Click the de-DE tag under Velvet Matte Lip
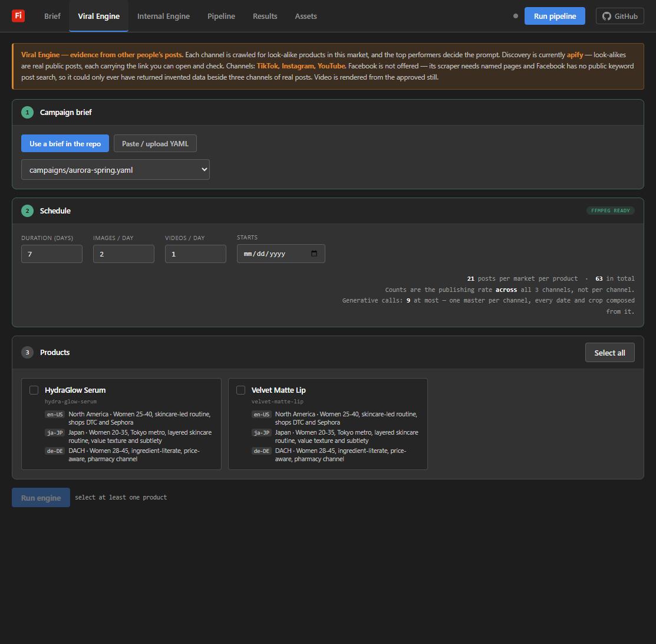656x644 pixels. pyautogui.click(x=262, y=451)
